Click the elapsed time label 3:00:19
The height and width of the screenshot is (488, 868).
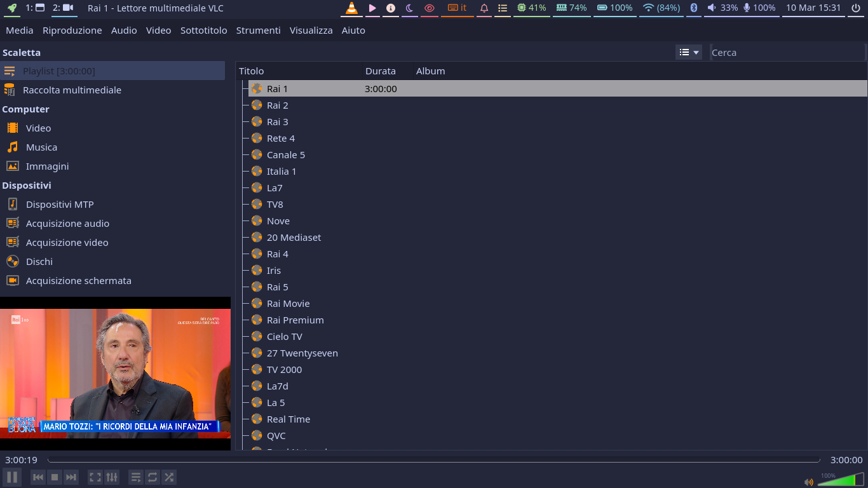pos(21,460)
